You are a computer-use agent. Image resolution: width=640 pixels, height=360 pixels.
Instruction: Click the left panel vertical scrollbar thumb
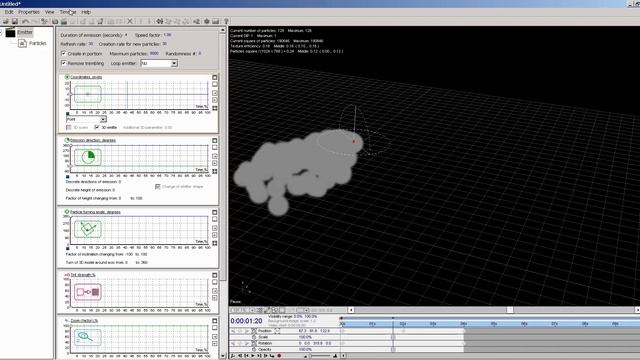223,157
